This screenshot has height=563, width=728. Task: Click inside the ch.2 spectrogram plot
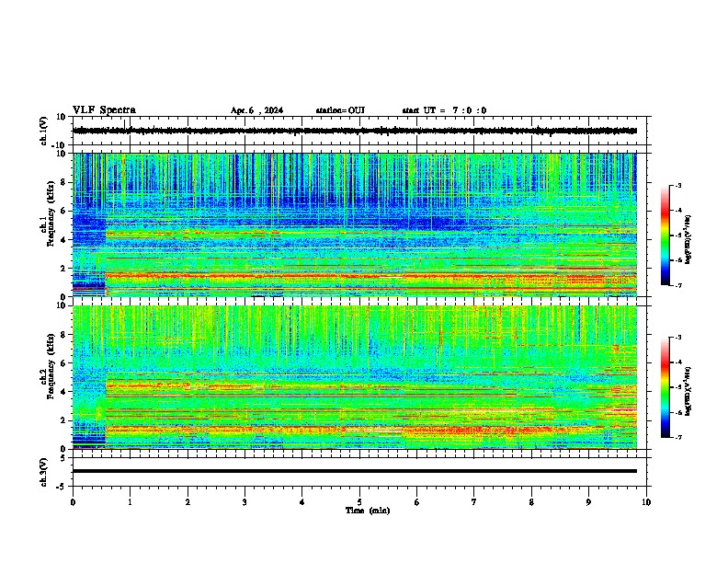click(355, 377)
